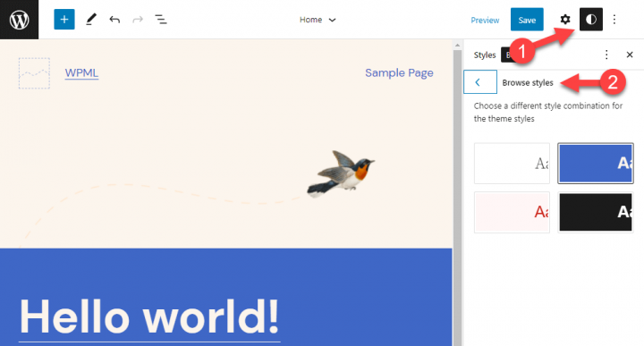
Task: Toggle the block inserter plus button
Action: [x=64, y=20]
